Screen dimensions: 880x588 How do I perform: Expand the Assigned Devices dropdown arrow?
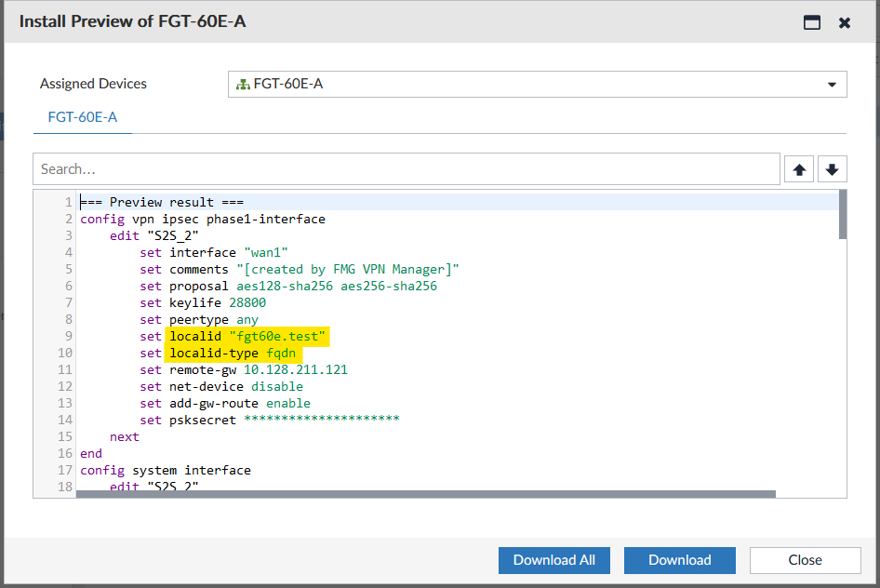coord(832,85)
